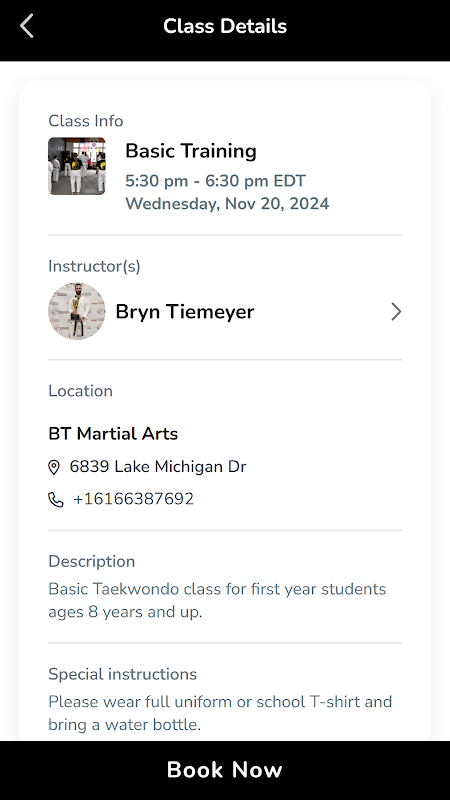450x800 pixels.
Task: Tap the Instructor(s) section label
Action: (94, 266)
